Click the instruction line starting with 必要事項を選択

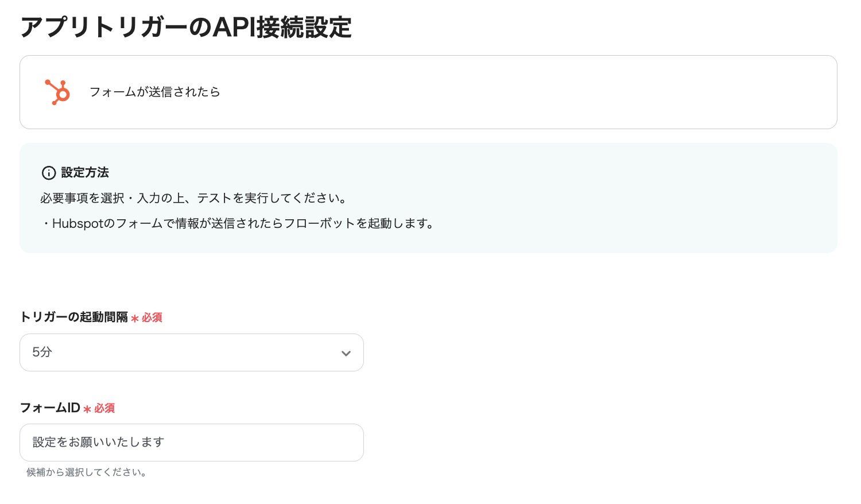click(x=194, y=198)
